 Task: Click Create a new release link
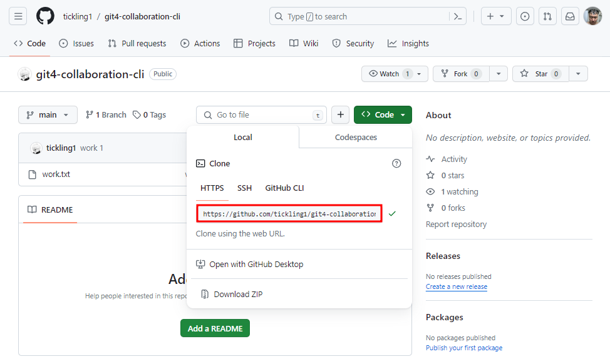pos(457,286)
